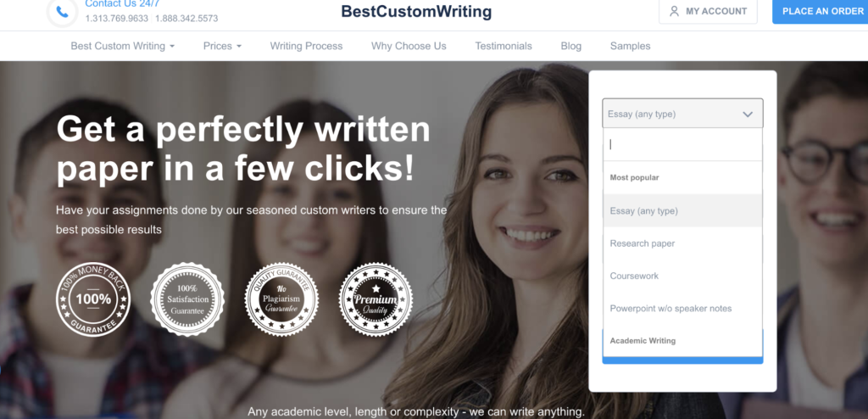Image resolution: width=868 pixels, height=419 pixels.
Task: Expand the Best Custom Writing menu
Action: coord(123,46)
